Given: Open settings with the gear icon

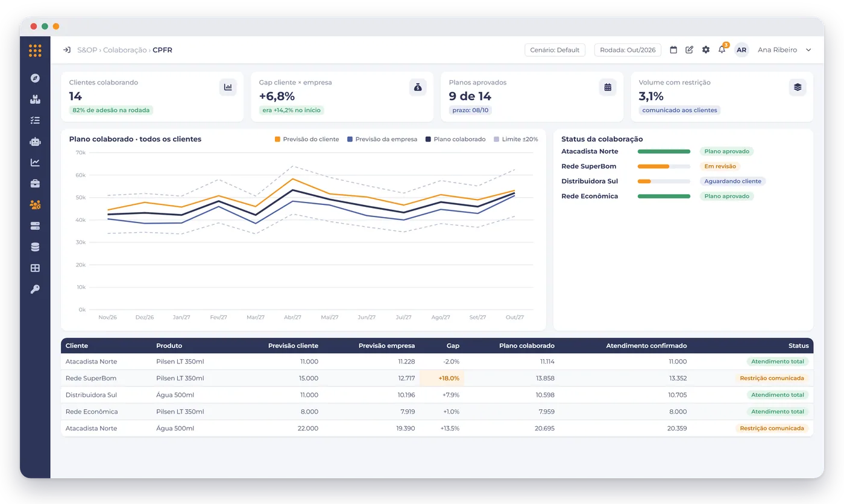Looking at the screenshot, I should click(706, 50).
